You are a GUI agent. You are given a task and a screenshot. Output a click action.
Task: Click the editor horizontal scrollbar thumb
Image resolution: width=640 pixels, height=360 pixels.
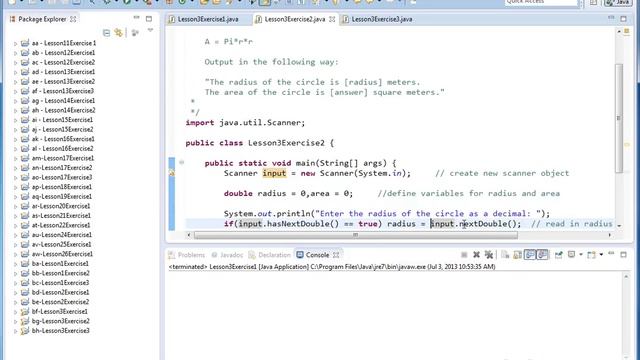point(356,235)
